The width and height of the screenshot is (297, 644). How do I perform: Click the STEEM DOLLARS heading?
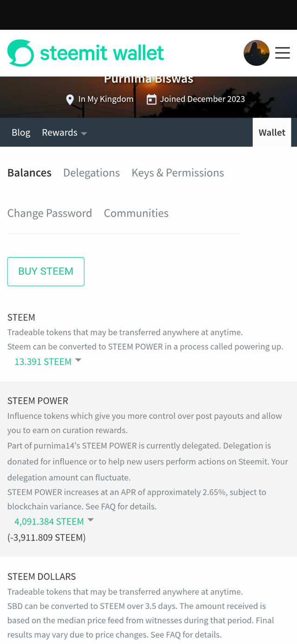click(41, 577)
